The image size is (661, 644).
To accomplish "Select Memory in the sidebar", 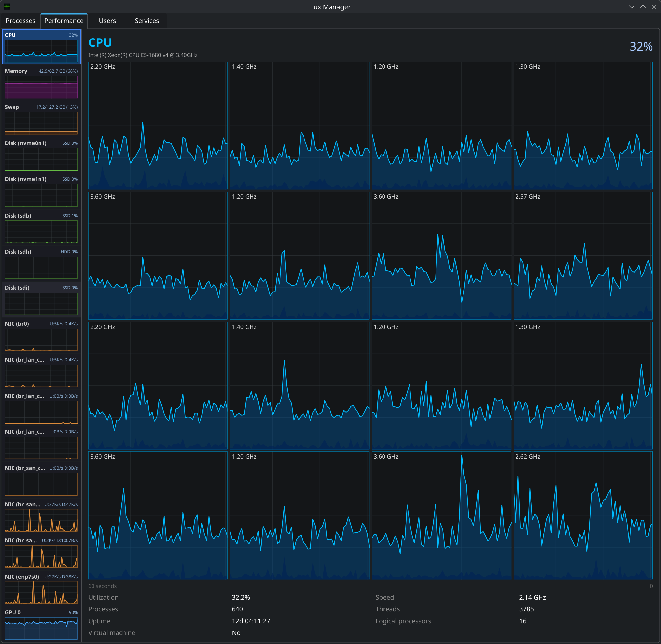I will tap(41, 83).
